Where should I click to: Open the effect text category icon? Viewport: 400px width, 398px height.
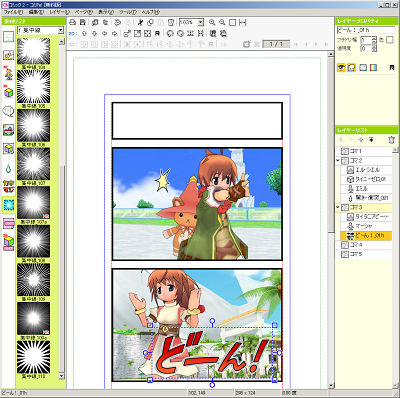pyautogui.click(x=8, y=186)
